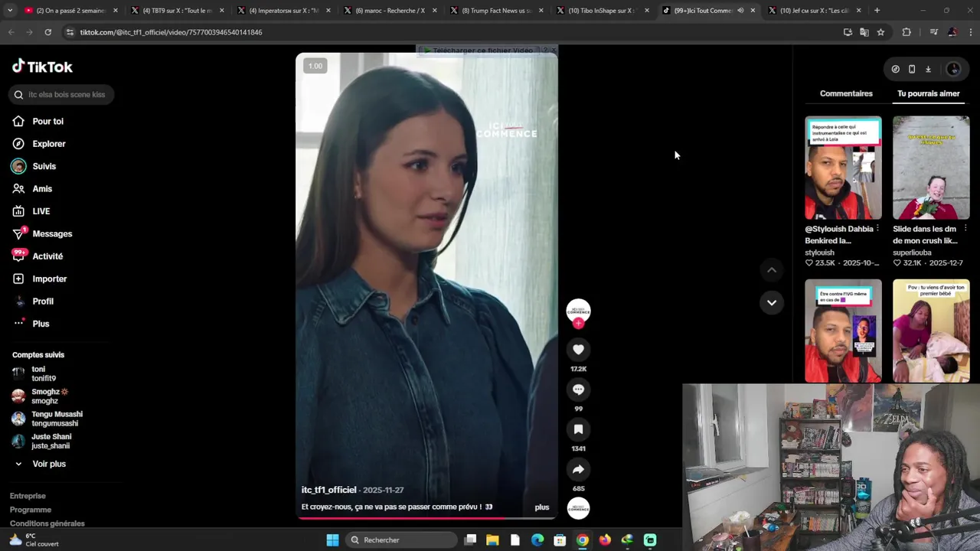Open Chrome three-dot menu

[x=971, y=32]
